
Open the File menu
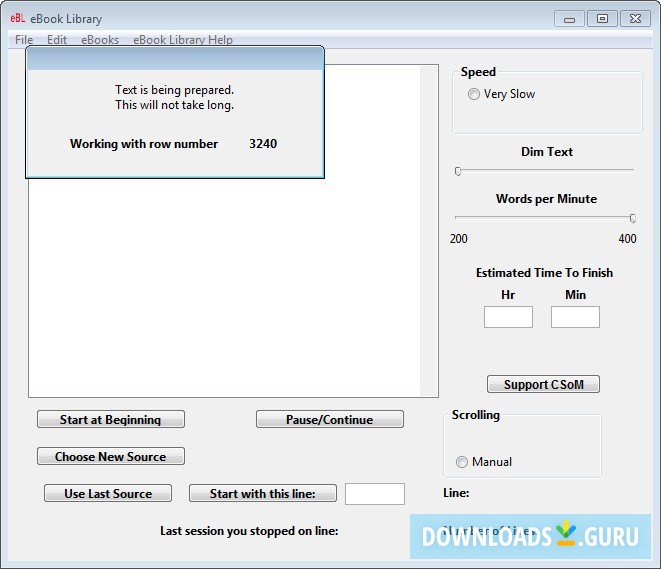click(24, 40)
